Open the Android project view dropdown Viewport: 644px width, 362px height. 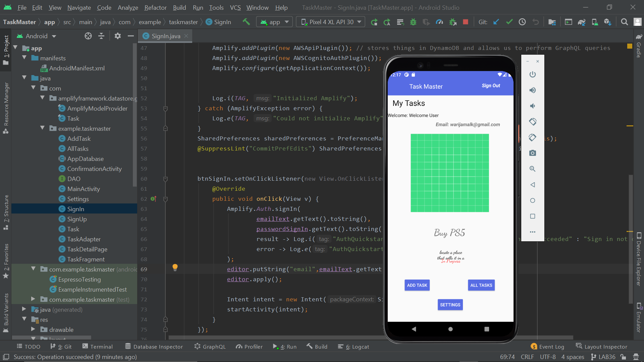tap(37, 36)
